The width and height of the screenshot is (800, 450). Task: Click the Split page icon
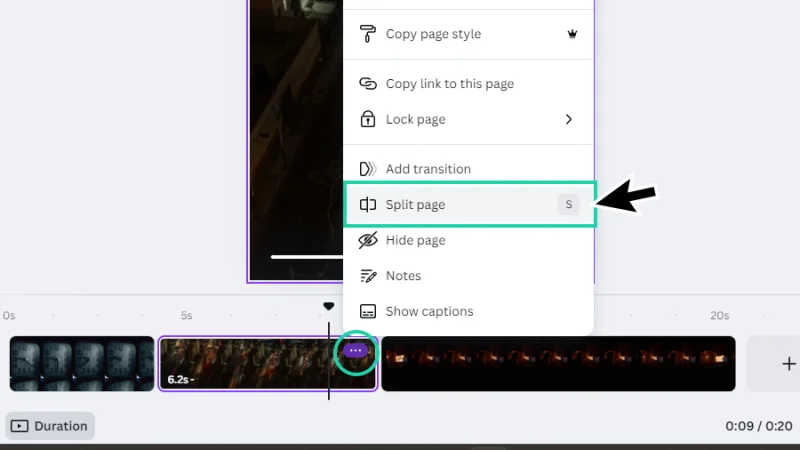point(368,205)
